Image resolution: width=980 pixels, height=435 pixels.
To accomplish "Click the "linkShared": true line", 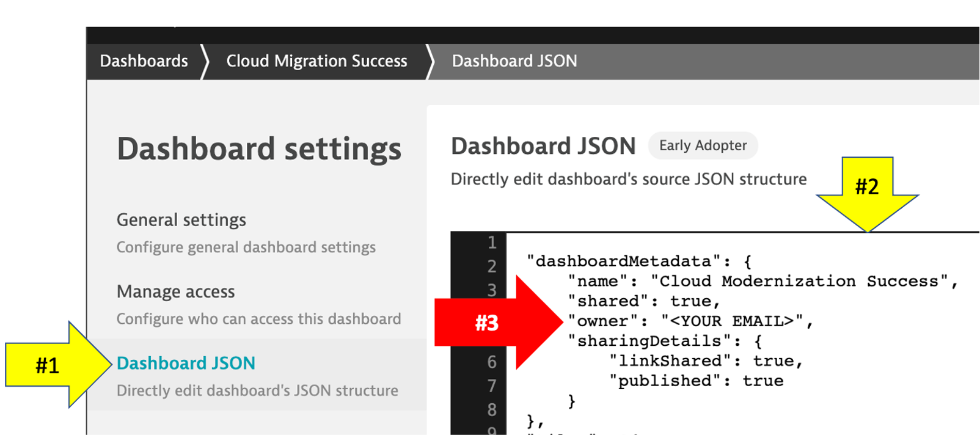I will [x=705, y=361].
